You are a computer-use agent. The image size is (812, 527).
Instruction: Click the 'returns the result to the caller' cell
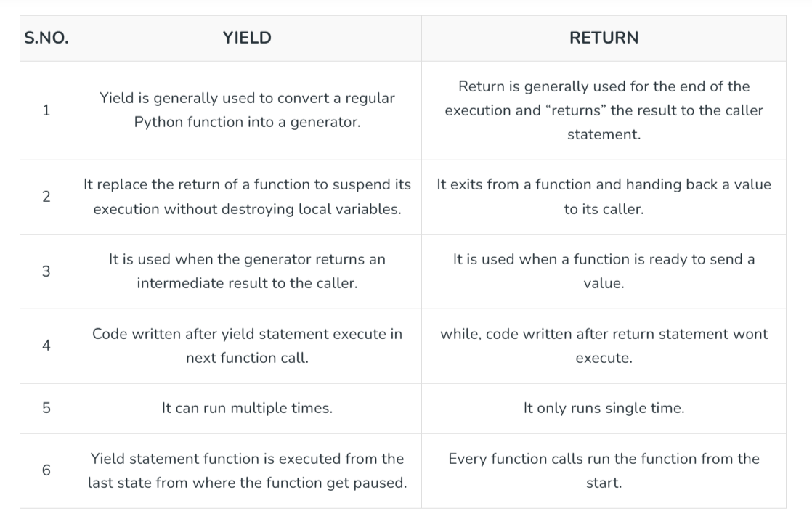pos(604,110)
